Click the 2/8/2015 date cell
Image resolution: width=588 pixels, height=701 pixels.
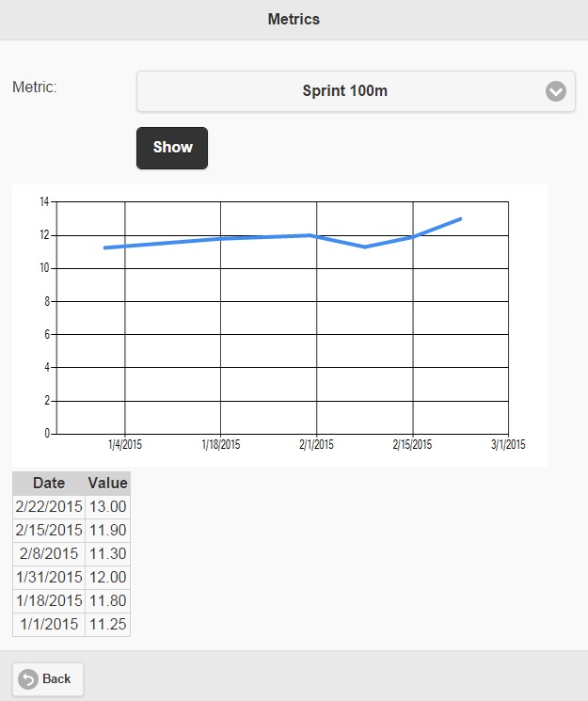tap(49, 554)
